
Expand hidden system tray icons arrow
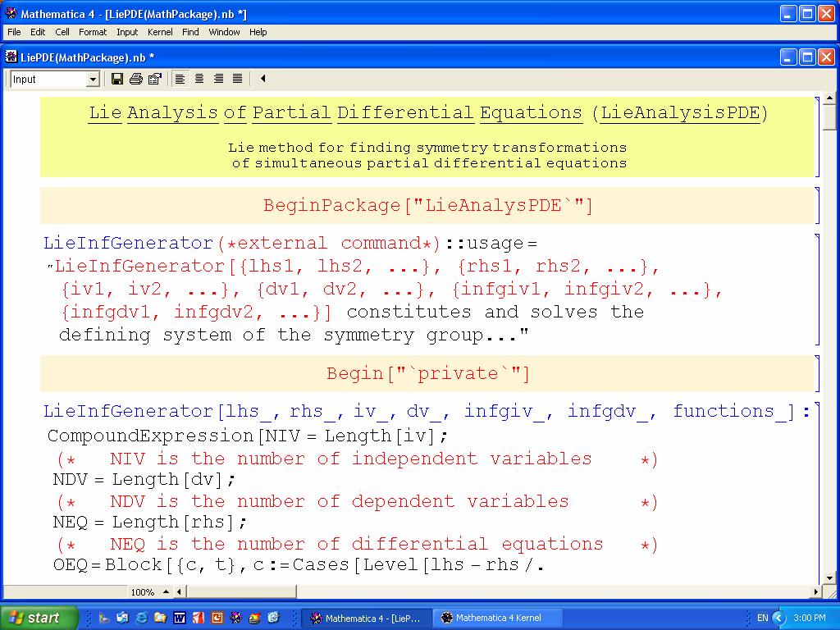778,618
